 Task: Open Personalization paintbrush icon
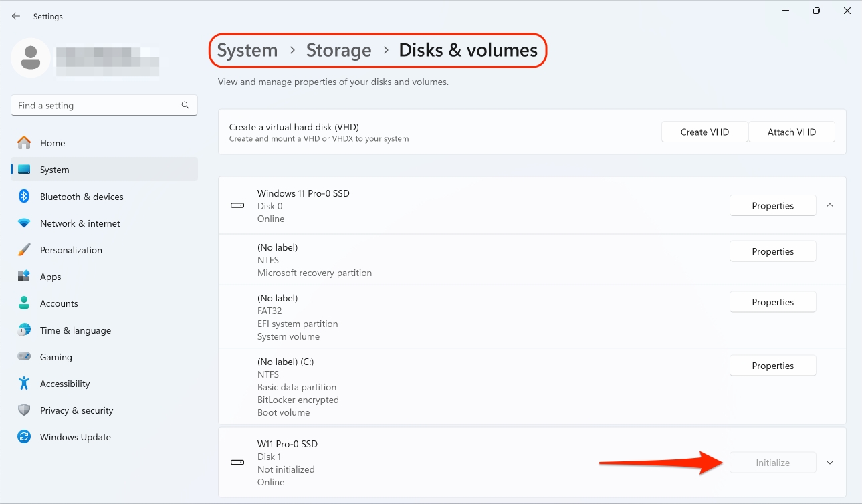24,250
